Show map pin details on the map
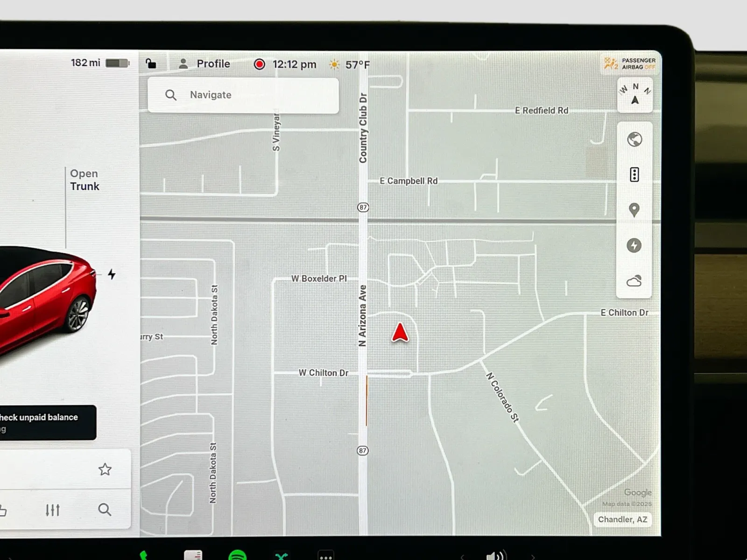Image resolution: width=747 pixels, height=560 pixels. tap(634, 210)
